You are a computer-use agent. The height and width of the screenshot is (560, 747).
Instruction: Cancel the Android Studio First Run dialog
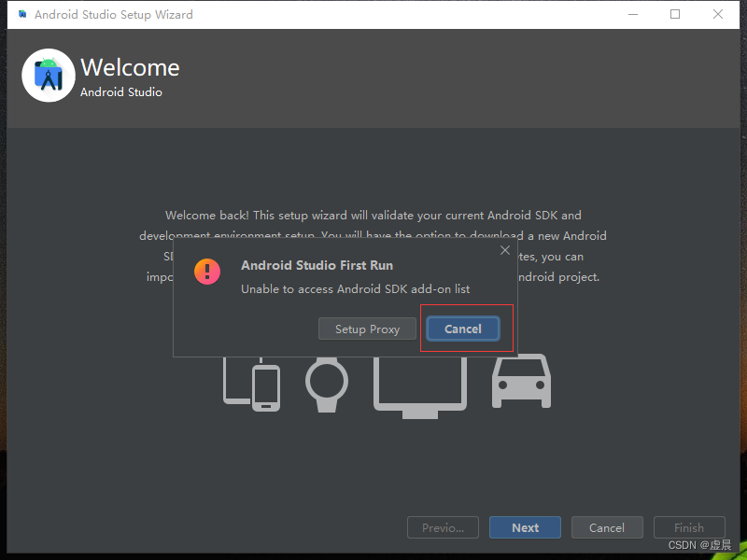pyautogui.click(x=463, y=329)
